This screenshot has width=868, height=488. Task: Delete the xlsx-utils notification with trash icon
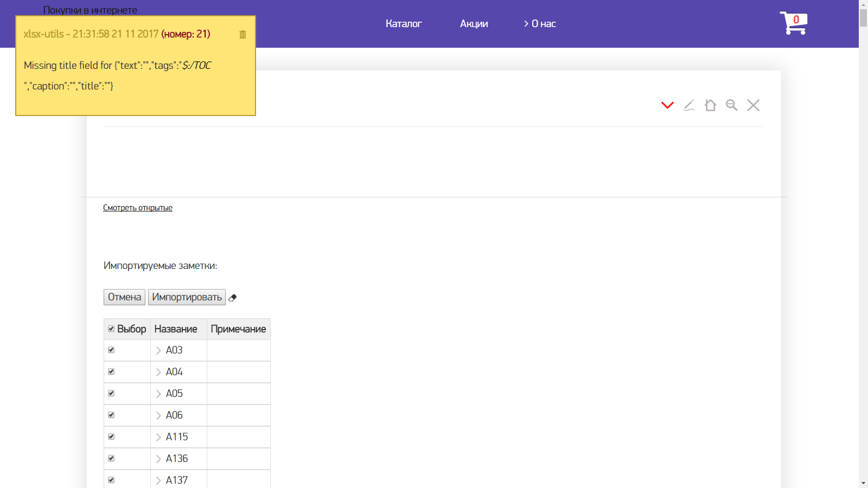242,34
